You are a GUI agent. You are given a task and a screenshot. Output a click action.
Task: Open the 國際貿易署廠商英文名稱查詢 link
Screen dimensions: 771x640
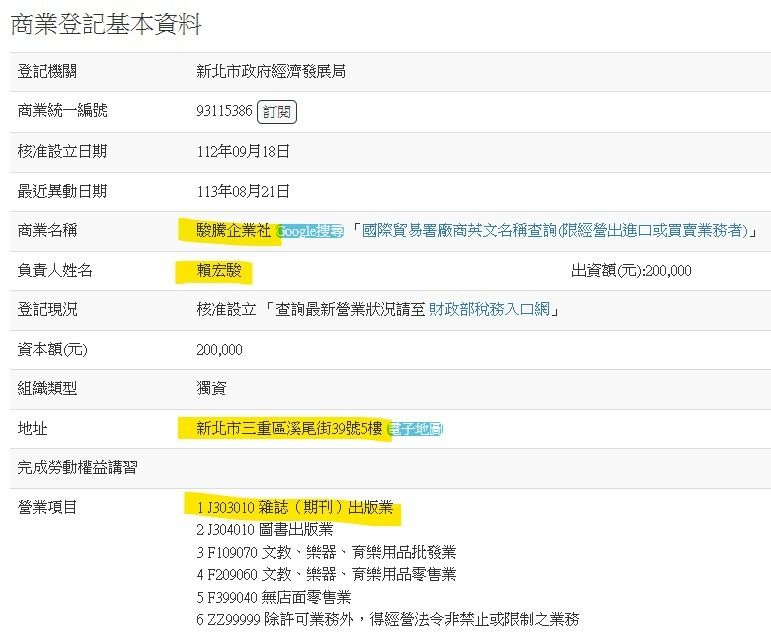[x=555, y=230]
